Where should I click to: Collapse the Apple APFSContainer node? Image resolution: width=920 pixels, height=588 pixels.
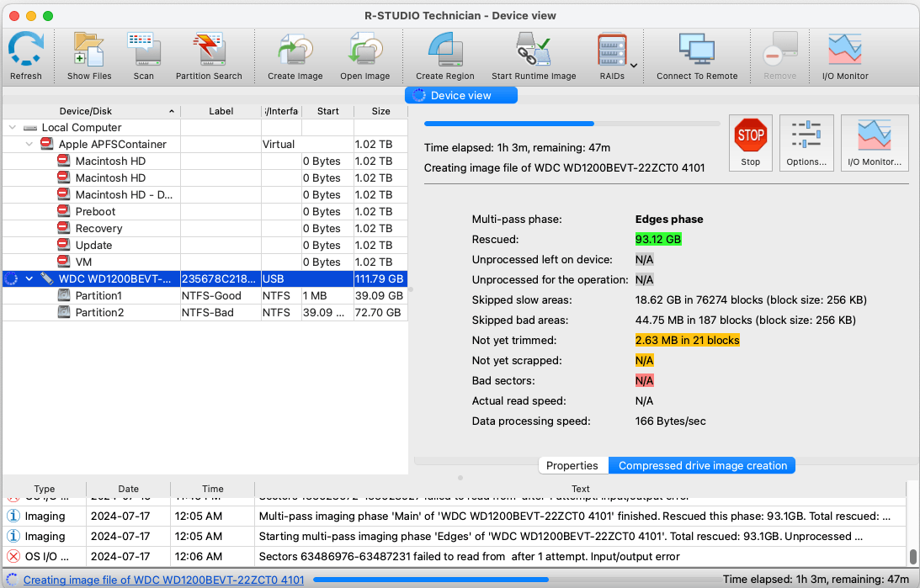(x=29, y=144)
